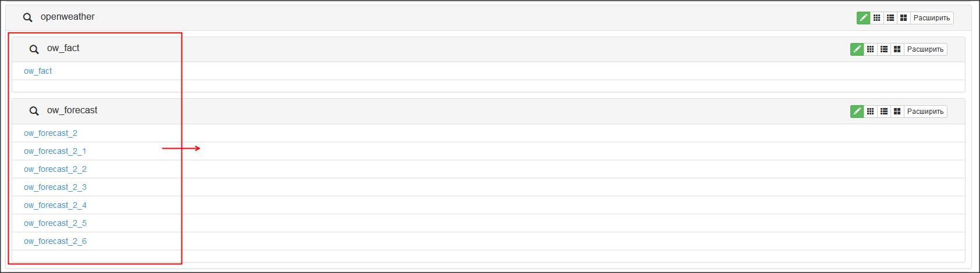
Task: Open the ow_forecast_2_6 link
Action: (x=55, y=241)
